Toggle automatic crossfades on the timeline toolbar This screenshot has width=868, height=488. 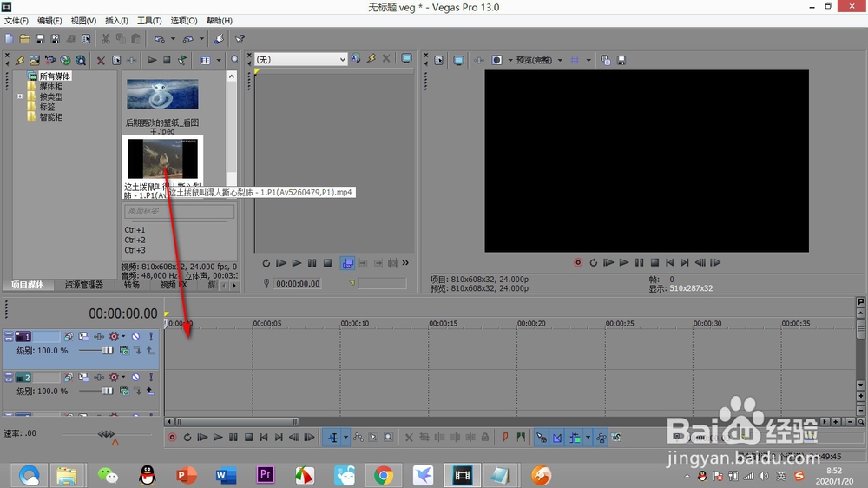coord(557,438)
